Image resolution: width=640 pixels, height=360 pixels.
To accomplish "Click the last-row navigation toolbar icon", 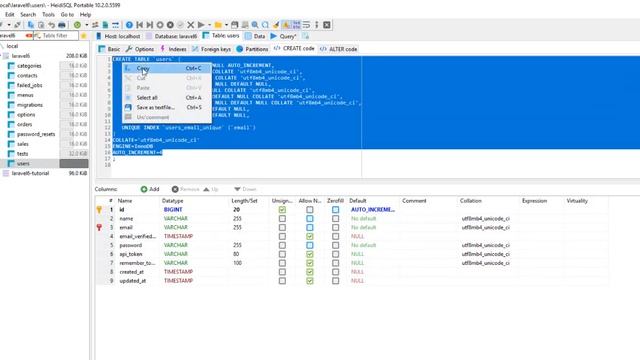I will click(150, 25).
